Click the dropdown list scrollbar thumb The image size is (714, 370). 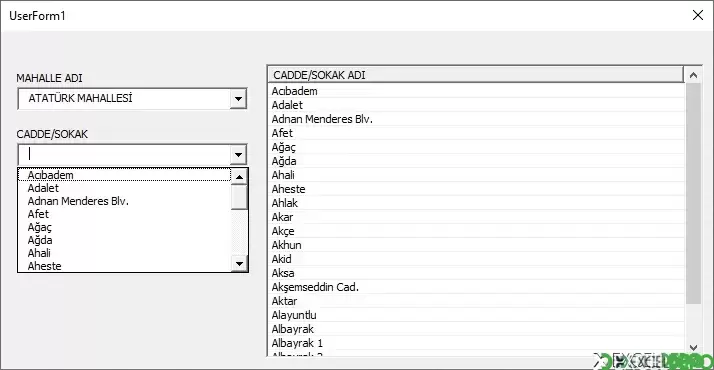pos(240,197)
